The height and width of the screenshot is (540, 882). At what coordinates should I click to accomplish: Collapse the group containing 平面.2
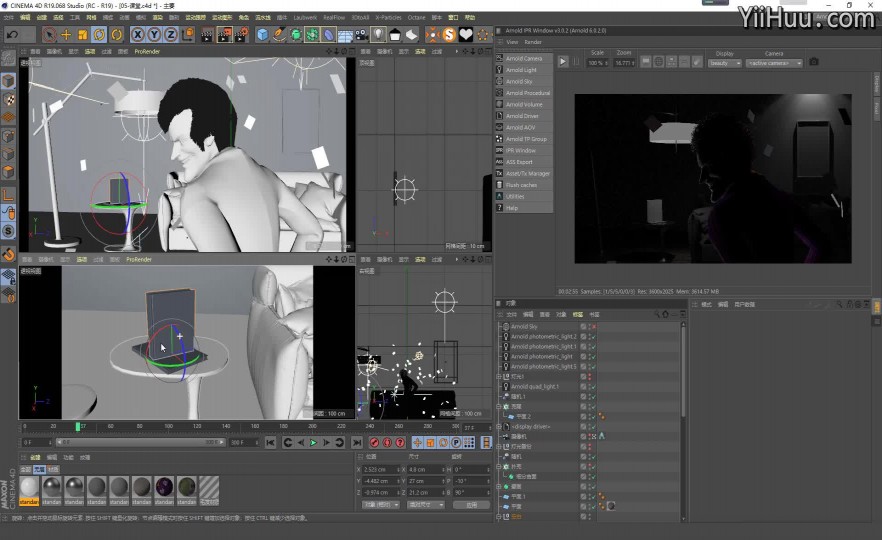pyautogui.click(x=499, y=406)
